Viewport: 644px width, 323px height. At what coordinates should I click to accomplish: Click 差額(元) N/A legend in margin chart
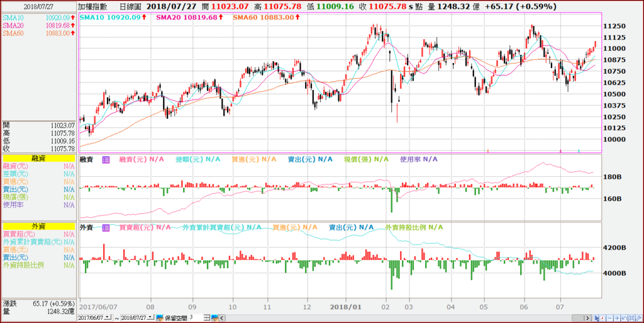[197, 159]
